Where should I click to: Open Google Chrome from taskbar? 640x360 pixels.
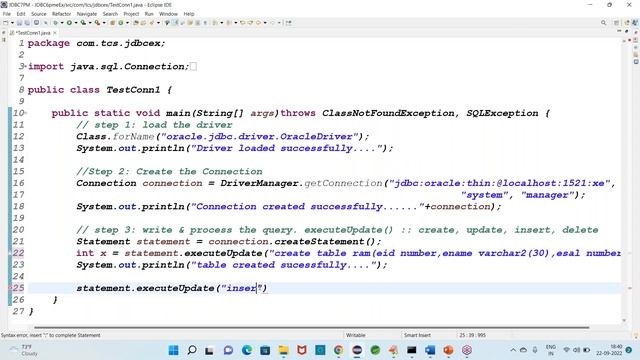338,350
